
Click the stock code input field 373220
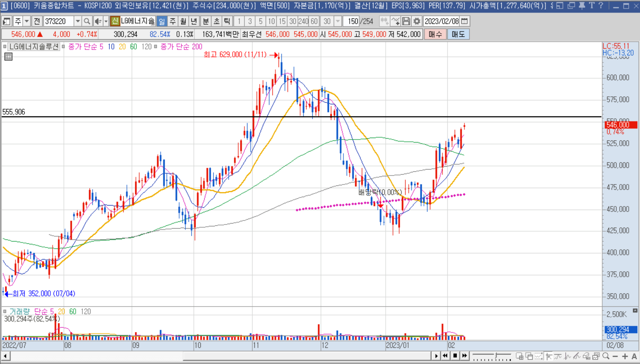pos(59,21)
